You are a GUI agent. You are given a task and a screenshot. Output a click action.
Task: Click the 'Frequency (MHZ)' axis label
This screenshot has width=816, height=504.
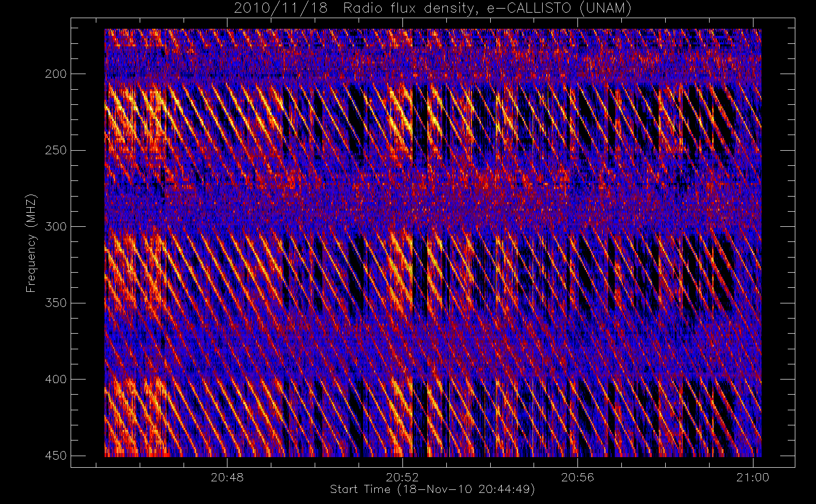tap(31, 243)
